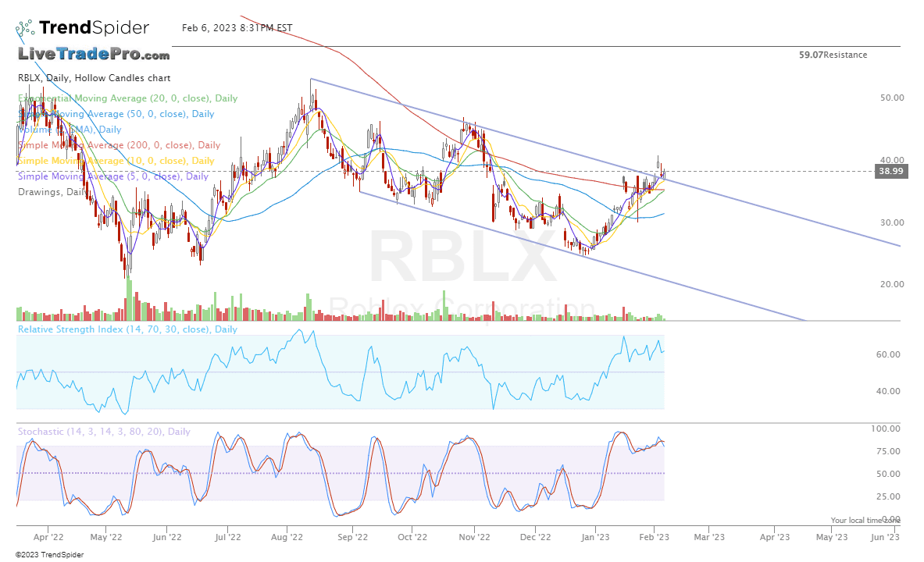Screen dimensions: 924x562
Task: Select the Feb 6, 2023 timestamp
Action: [x=235, y=27]
